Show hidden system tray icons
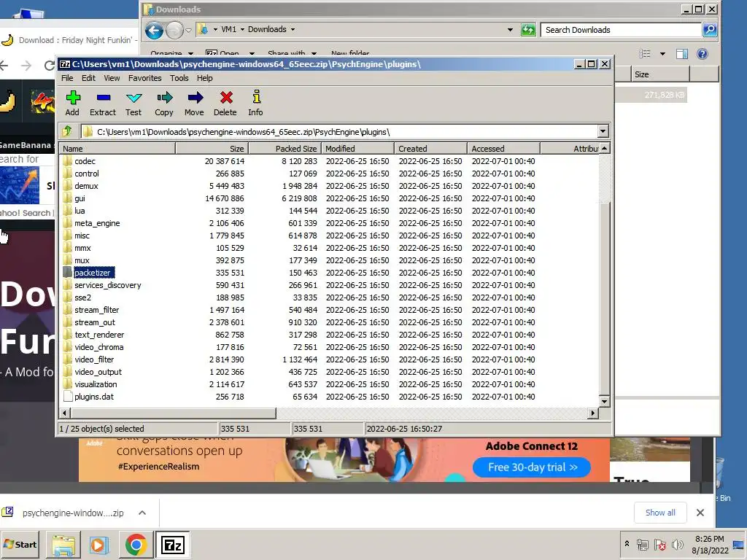Image resolution: width=747 pixels, height=560 pixels. coord(627,544)
